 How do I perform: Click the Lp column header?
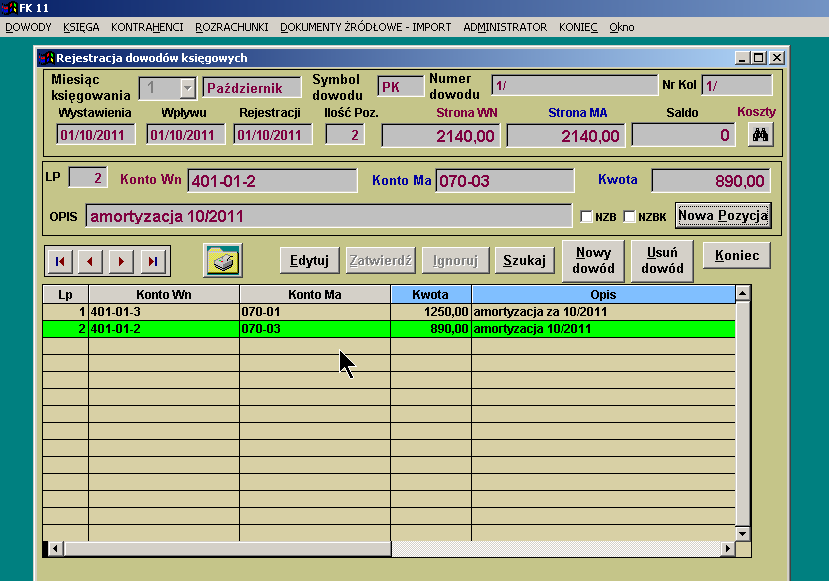66,294
